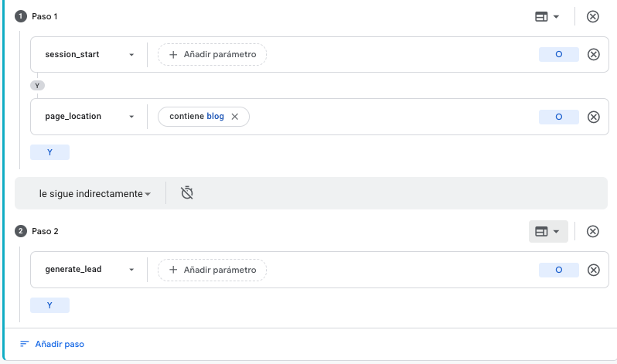Open the Paso 1 panel options dropdown

(547, 16)
